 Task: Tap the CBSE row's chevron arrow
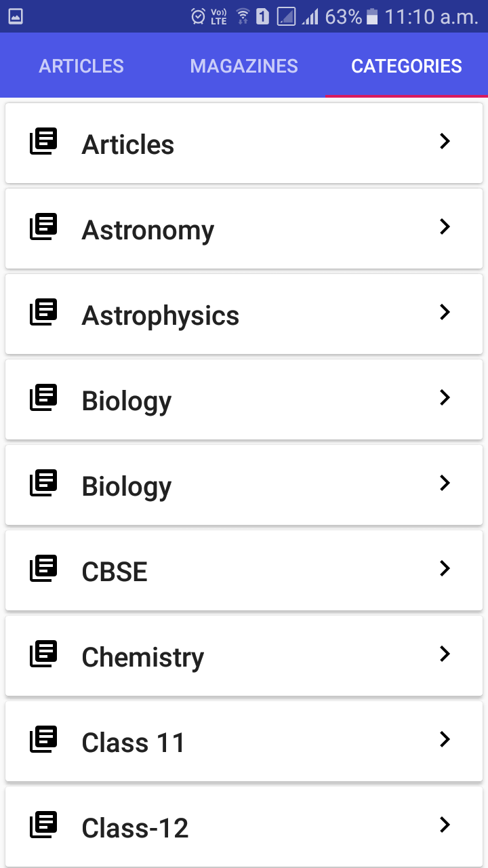click(445, 568)
